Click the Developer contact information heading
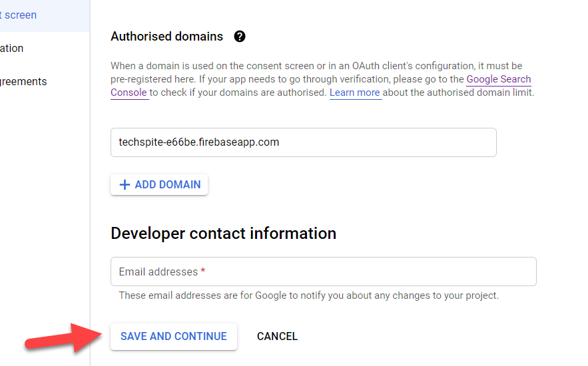 pyautogui.click(x=223, y=234)
